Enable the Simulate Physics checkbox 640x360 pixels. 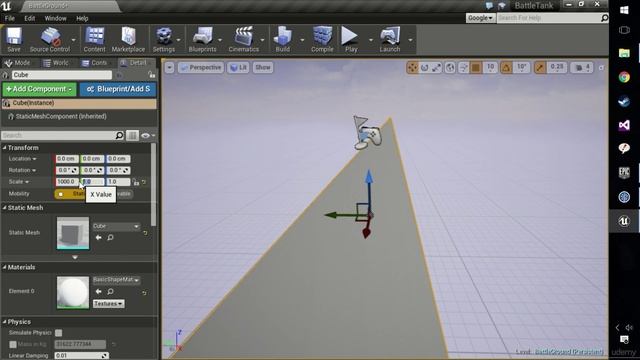(x=59, y=333)
